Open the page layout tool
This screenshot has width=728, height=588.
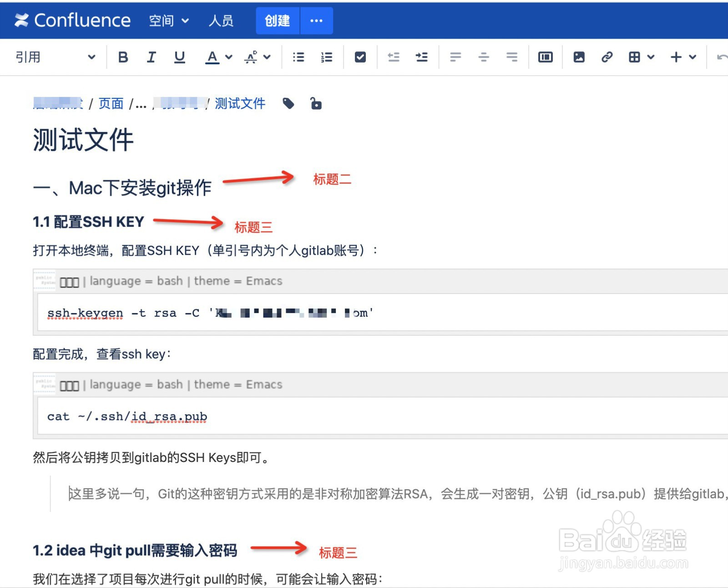pos(545,56)
